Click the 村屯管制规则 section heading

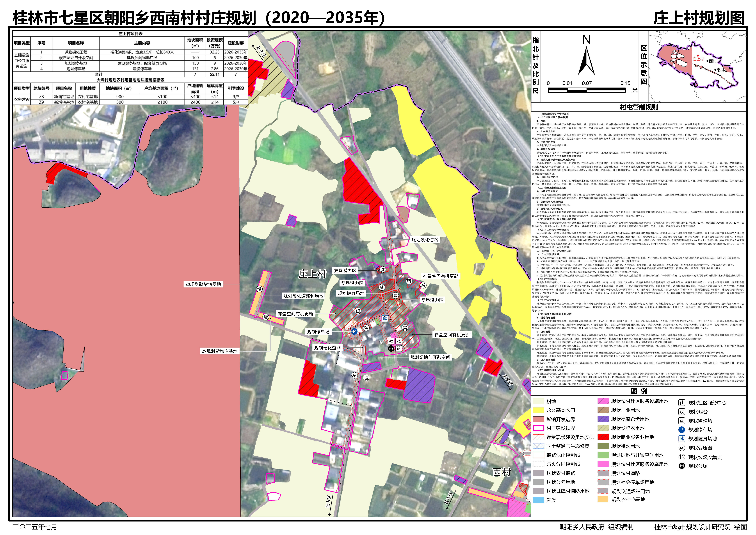pyautogui.click(x=639, y=107)
